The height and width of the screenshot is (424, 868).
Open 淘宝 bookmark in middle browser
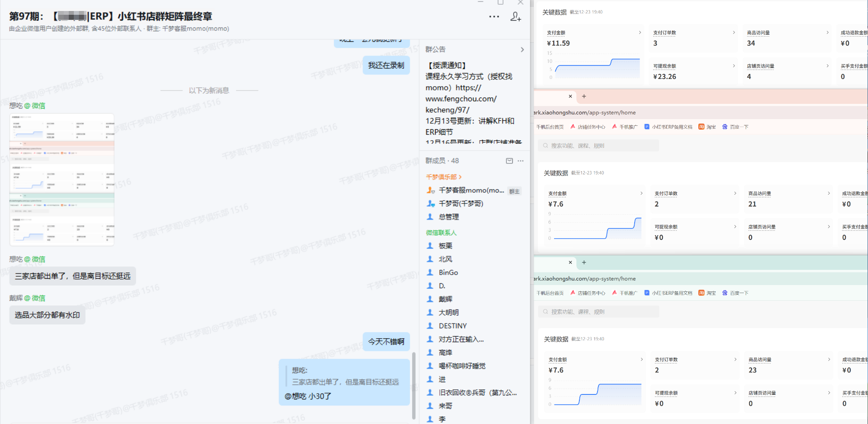click(707, 127)
